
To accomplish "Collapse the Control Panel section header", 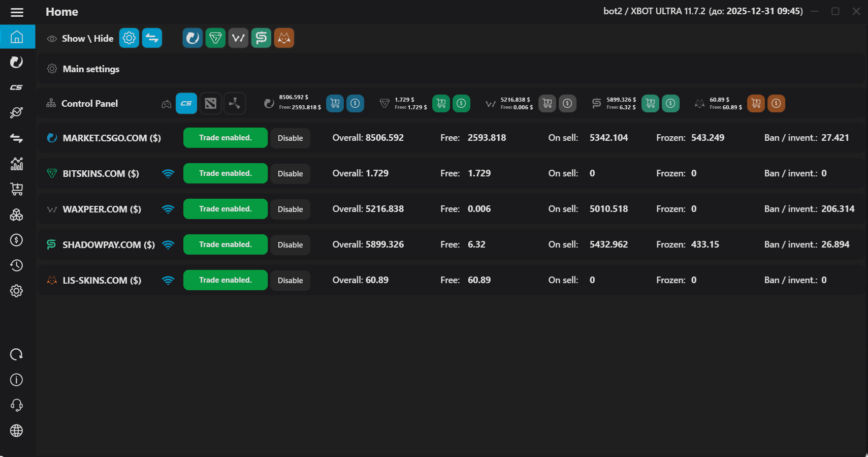I will click(89, 104).
